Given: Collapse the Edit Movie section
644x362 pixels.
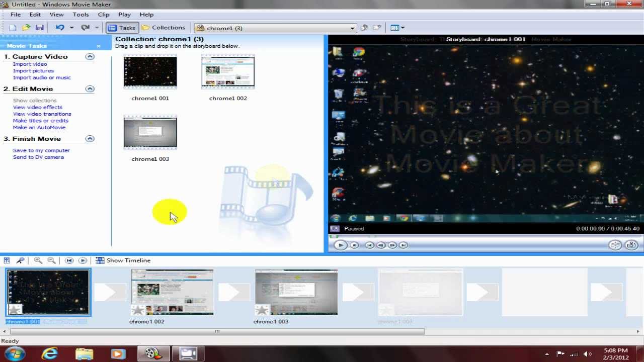Looking at the screenshot, I should click(90, 89).
